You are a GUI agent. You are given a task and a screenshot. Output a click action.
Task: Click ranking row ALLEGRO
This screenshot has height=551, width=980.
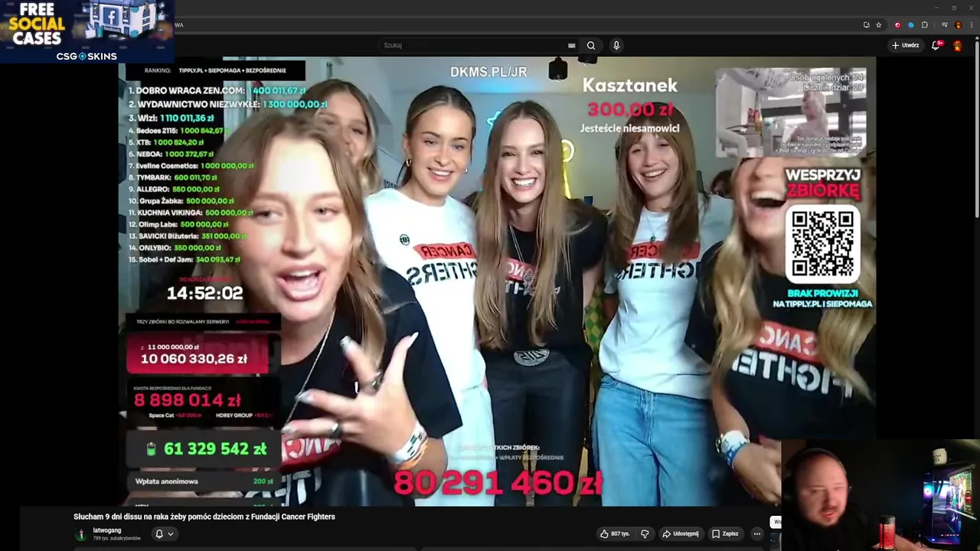click(x=174, y=189)
